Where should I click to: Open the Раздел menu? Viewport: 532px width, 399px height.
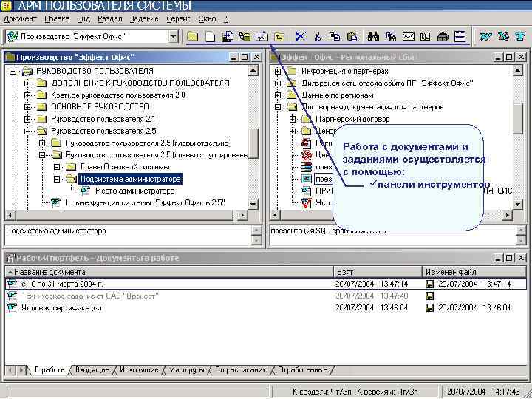click(x=110, y=19)
